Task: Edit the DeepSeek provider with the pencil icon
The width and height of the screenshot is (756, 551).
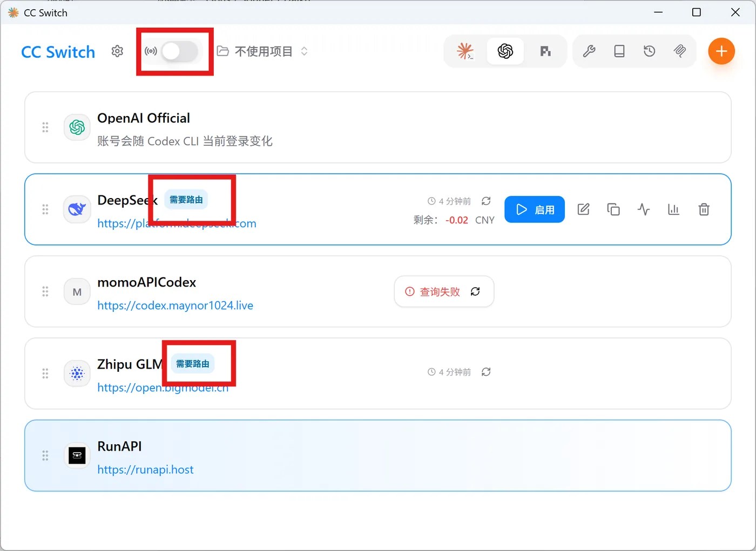Action: 583,209
